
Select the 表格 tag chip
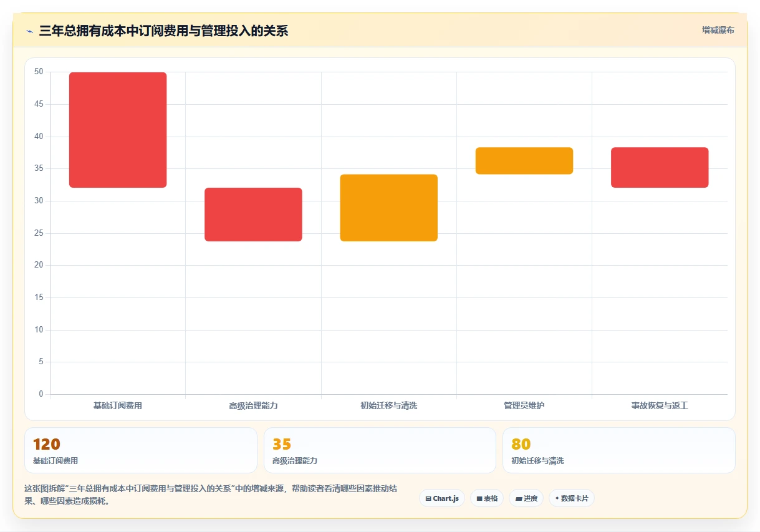487,498
